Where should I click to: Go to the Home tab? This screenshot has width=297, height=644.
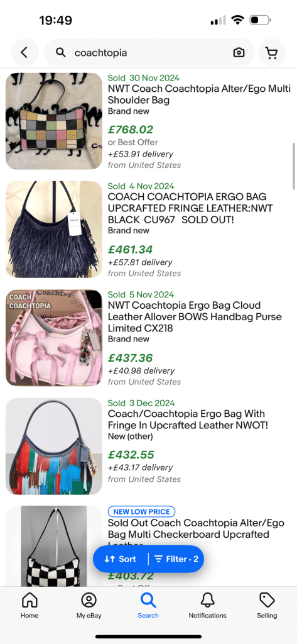point(30,606)
